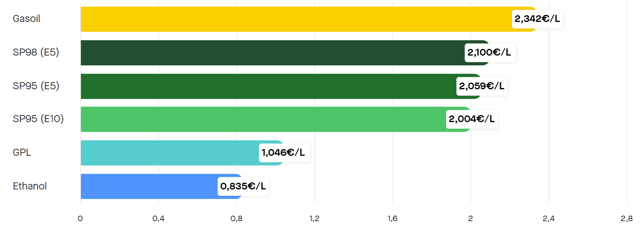Click the GPL category label
The height and width of the screenshot is (227, 644).
coord(22,153)
